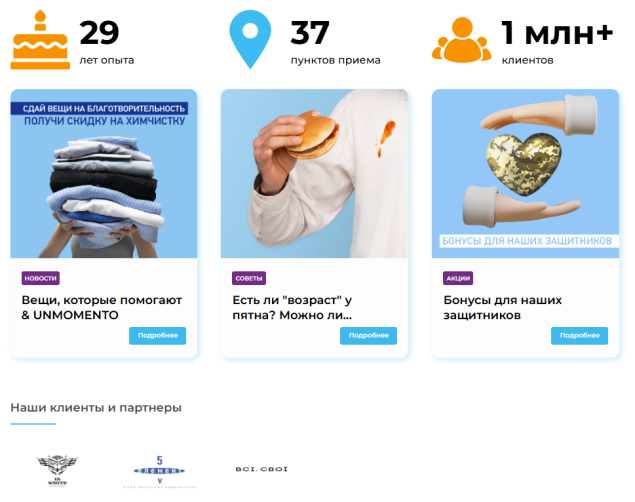Click the Наши клиенты и партнеры heading
This screenshot has width=635, height=502.
96,407
